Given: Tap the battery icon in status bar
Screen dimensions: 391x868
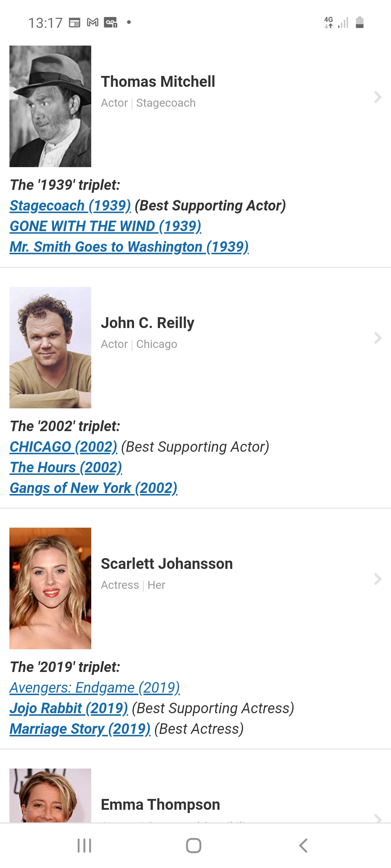Looking at the screenshot, I should tap(360, 22).
